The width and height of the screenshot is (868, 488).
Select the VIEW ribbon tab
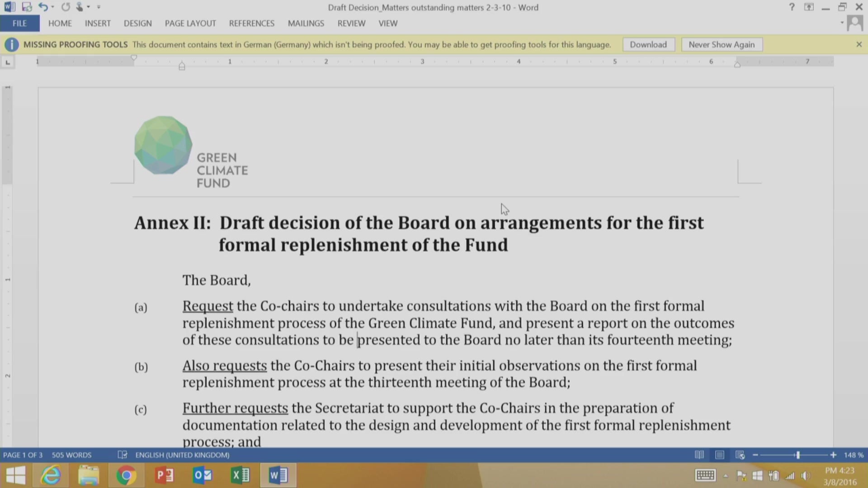point(388,23)
